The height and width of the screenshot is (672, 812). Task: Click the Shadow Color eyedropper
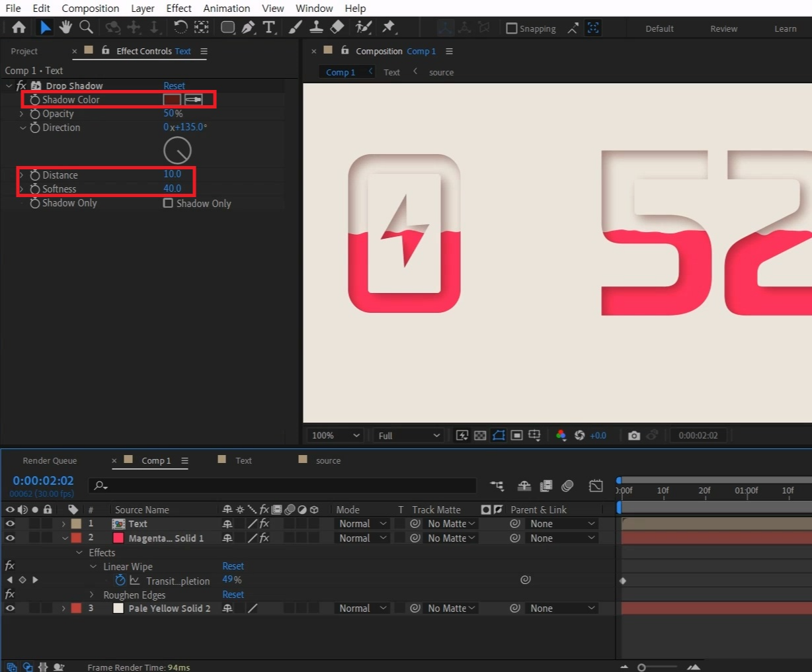pos(193,99)
